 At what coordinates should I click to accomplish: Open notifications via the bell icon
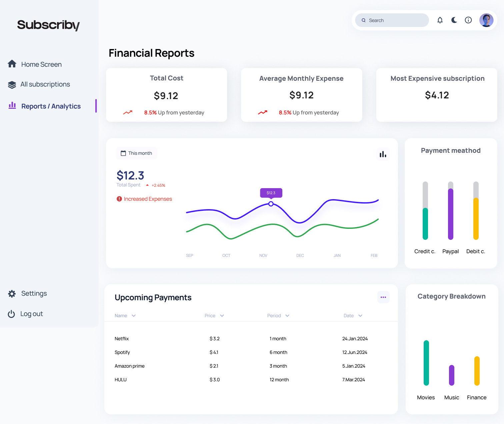pyautogui.click(x=440, y=20)
